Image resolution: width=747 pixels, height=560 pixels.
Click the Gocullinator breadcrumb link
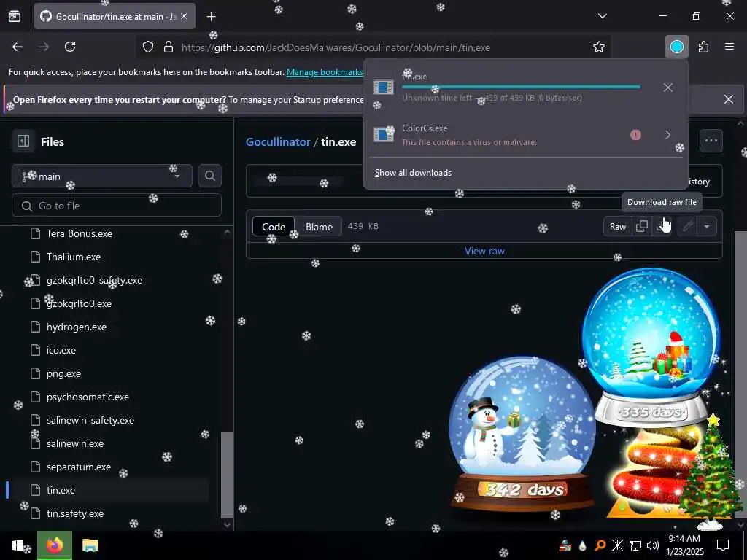tap(278, 142)
